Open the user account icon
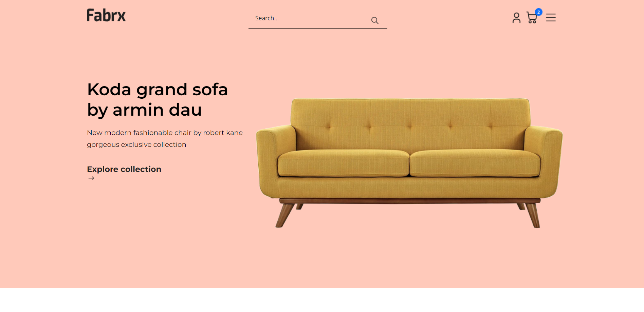 click(516, 18)
